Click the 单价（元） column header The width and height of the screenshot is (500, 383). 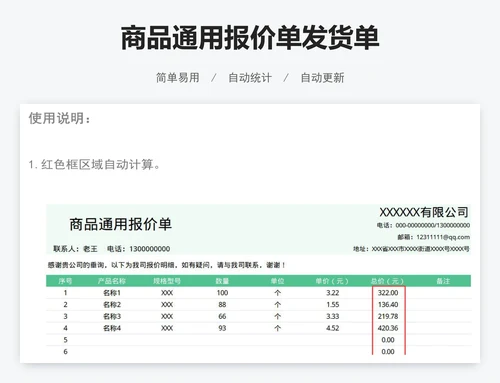click(x=332, y=281)
